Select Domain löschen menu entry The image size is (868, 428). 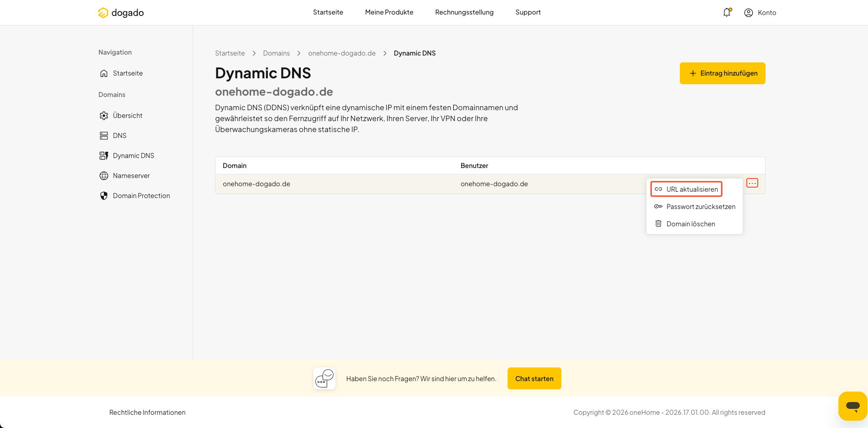(694, 224)
